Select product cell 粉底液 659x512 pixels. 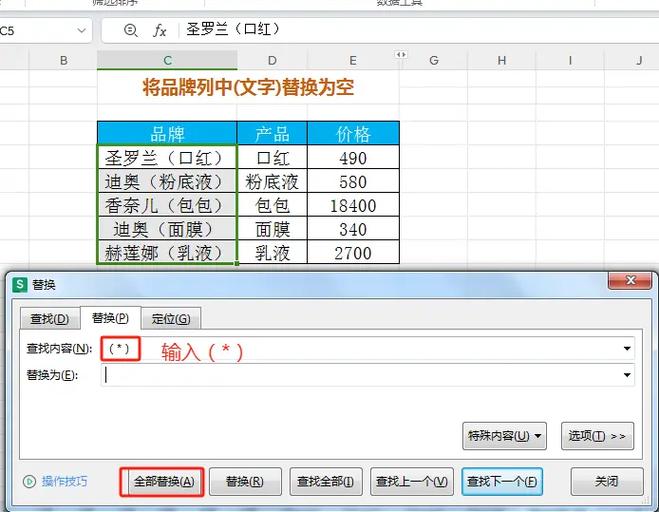click(272, 181)
